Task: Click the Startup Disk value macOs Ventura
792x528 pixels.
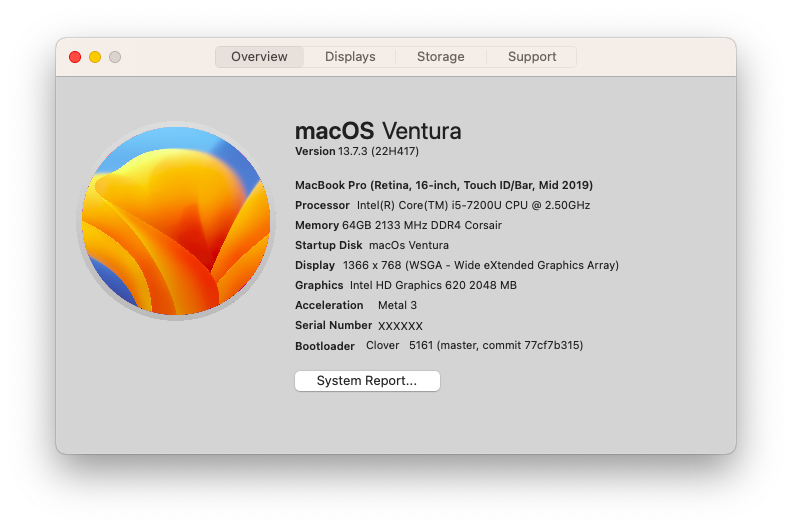Action: pyautogui.click(x=409, y=245)
